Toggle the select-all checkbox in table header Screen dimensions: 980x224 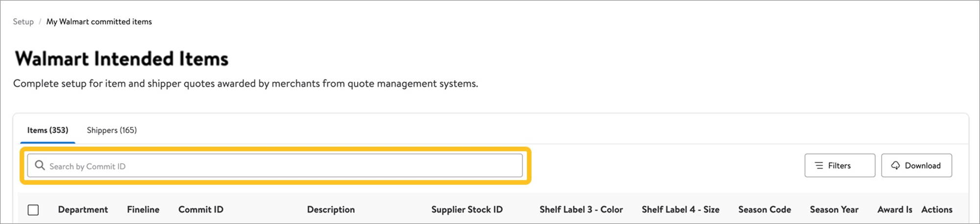33,210
